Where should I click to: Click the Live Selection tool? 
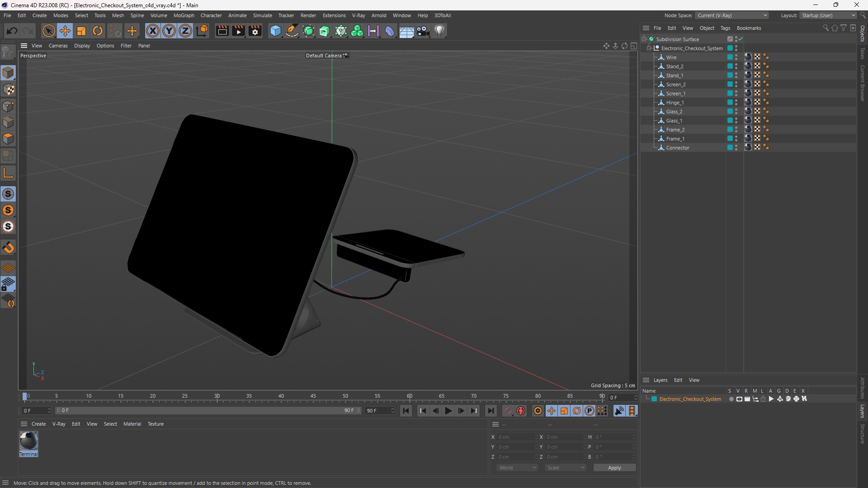click(48, 31)
